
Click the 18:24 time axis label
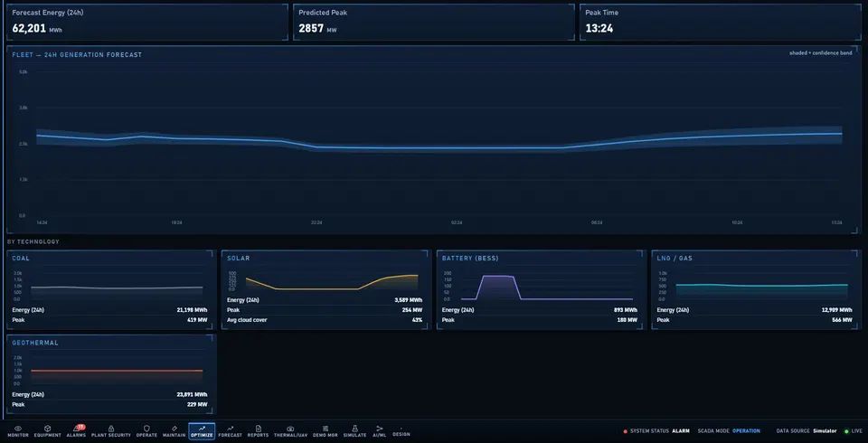(x=176, y=222)
